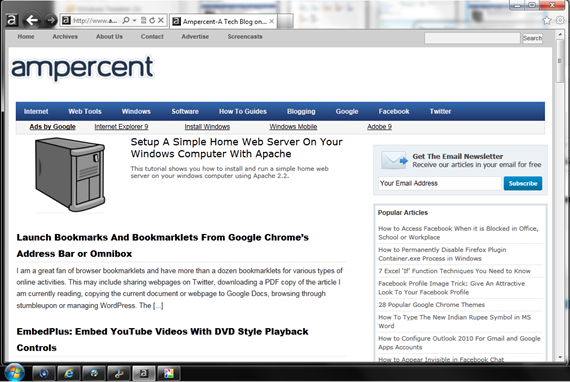This screenshot has height=382, width=570.
Task: Close the Ampercent tab
Action: (x=272, y=21)
